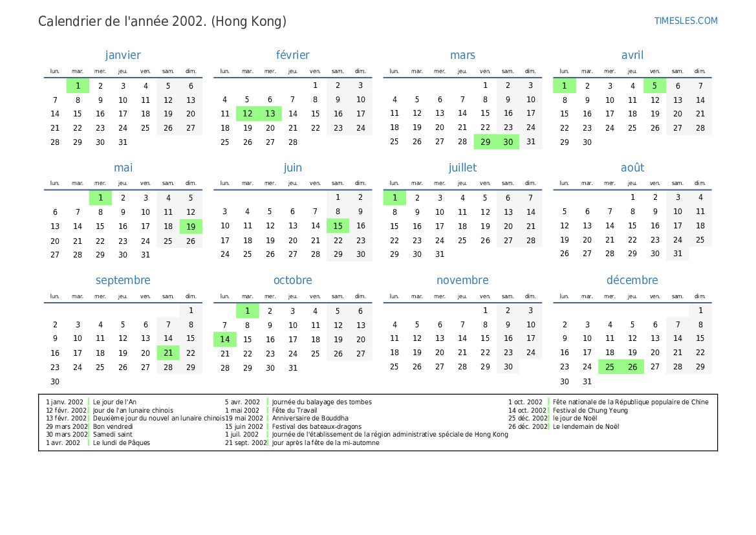Click highlighted February 13 holiday
The width and height of the screenshot is (756, 535).
click(x=270, y=114)
